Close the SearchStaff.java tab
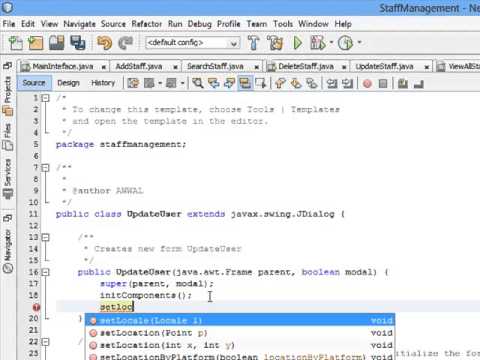The image size is (480, 360). click(x=257, y=67)
